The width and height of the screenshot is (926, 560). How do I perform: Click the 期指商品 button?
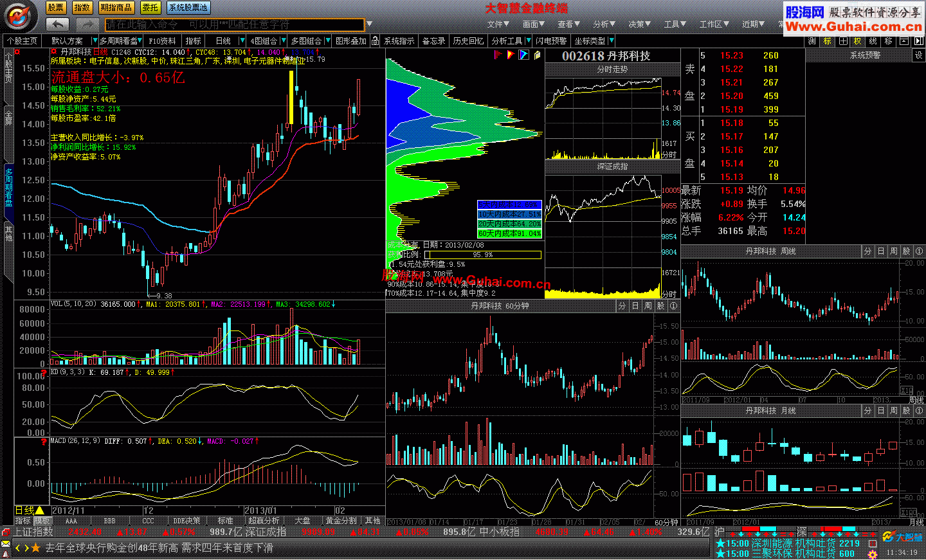(x=116, y=8)
